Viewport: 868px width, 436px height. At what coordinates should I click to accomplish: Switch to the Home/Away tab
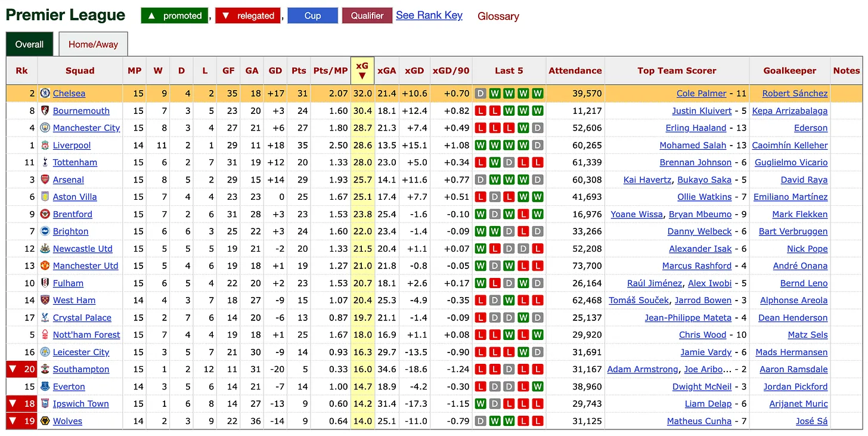click(x=93, y=44)
